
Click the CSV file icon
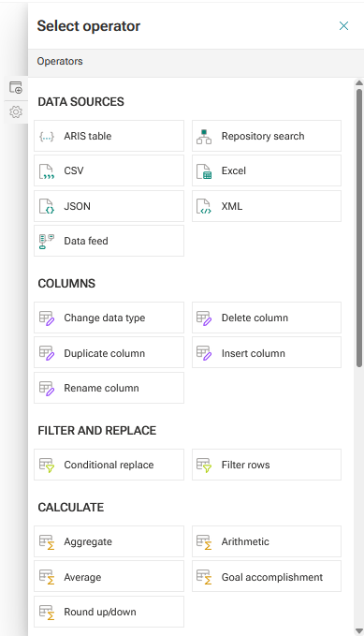47,171
